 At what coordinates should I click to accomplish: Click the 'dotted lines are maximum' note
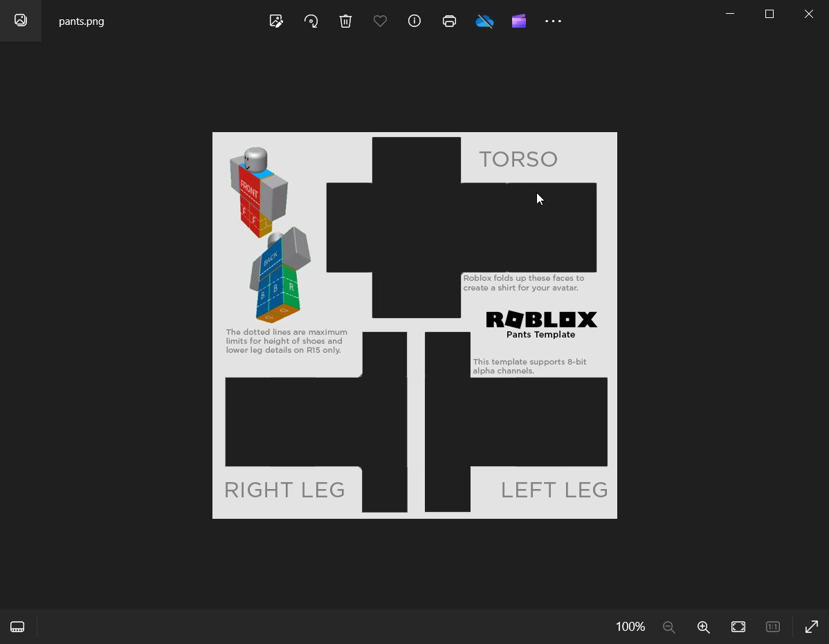[286, 341]
